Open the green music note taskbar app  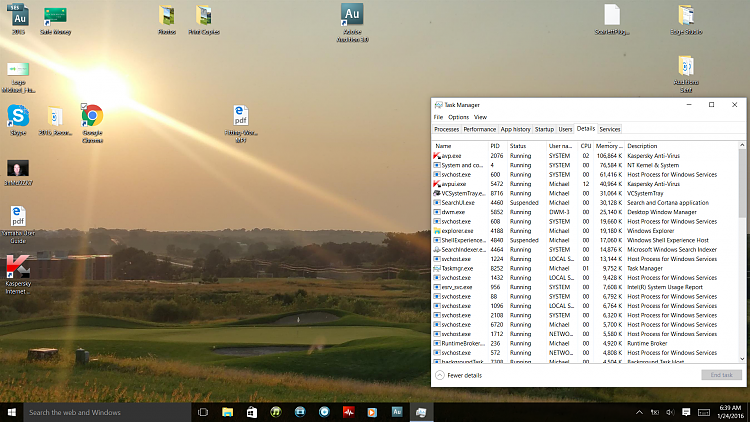[276, 412]
